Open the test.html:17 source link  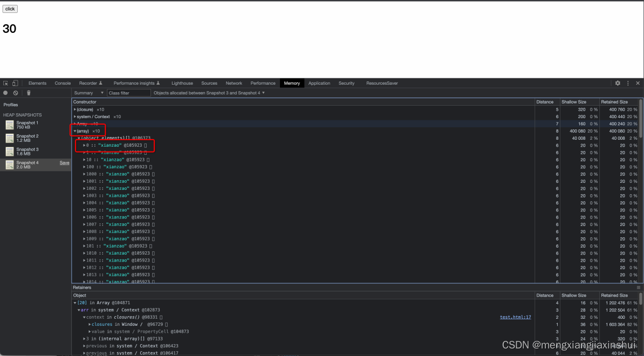coord(516,317)
